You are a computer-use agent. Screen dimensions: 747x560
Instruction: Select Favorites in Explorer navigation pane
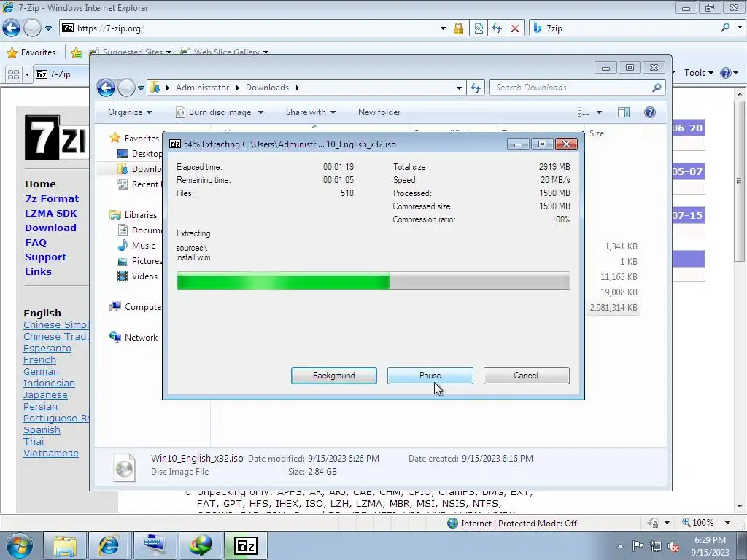(x=135, y=138)
